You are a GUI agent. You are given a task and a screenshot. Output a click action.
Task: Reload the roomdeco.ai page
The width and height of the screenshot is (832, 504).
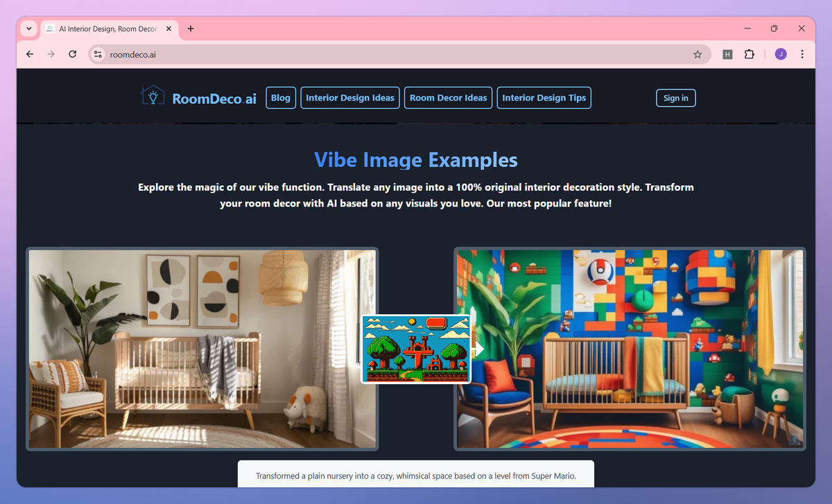[x=72, y=53]
